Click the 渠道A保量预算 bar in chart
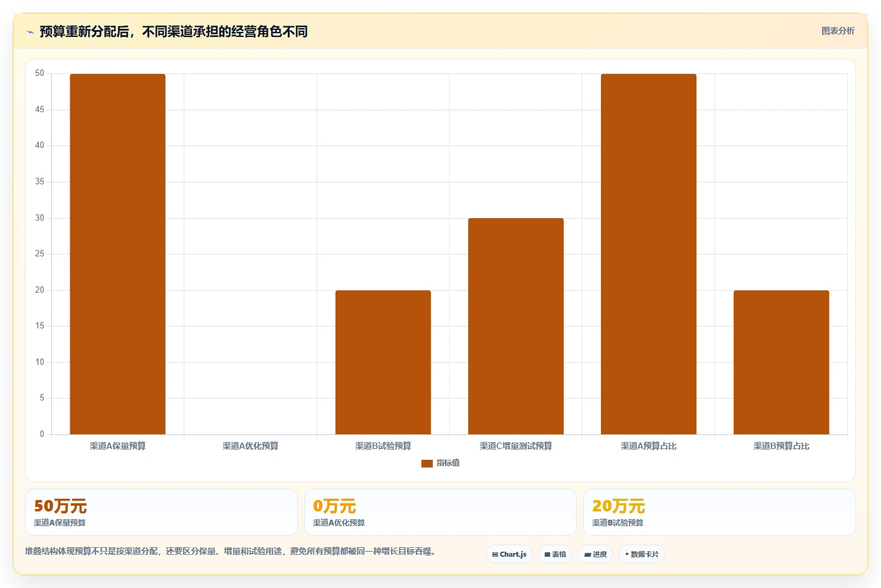This screenshot has width=881, height=588. click(x=117, y=254)
